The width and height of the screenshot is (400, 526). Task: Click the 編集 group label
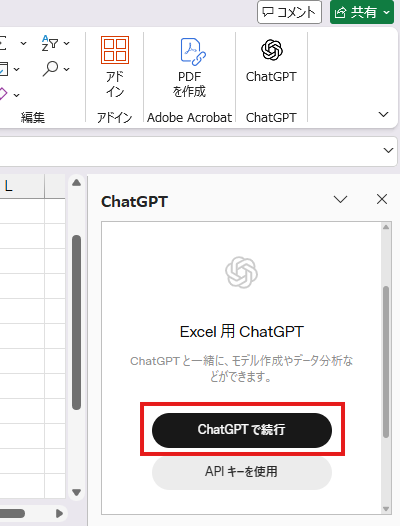coord(33,118)
